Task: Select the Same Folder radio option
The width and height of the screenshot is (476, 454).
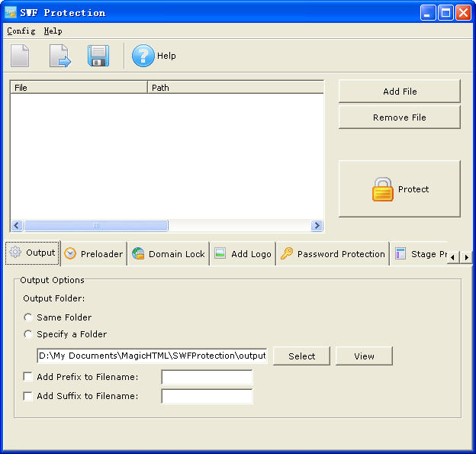Action: 28,317
